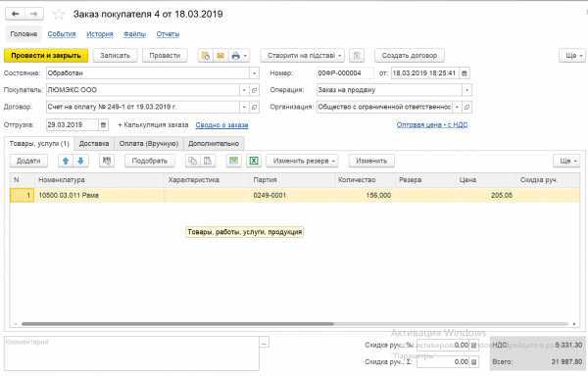
Task: Select the Товары, услуги (1) tab
Action: click(x=39, y=144)
